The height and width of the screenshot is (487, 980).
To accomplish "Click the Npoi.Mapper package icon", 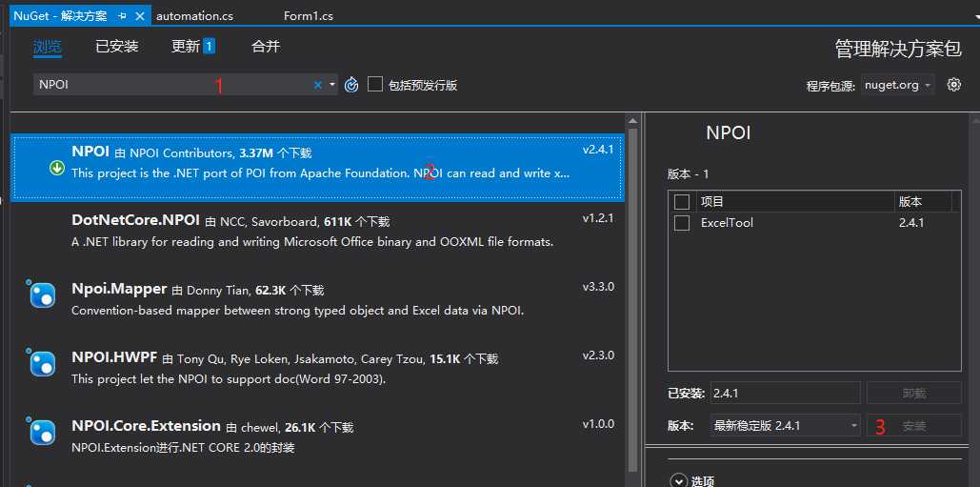I will point(44,295).
